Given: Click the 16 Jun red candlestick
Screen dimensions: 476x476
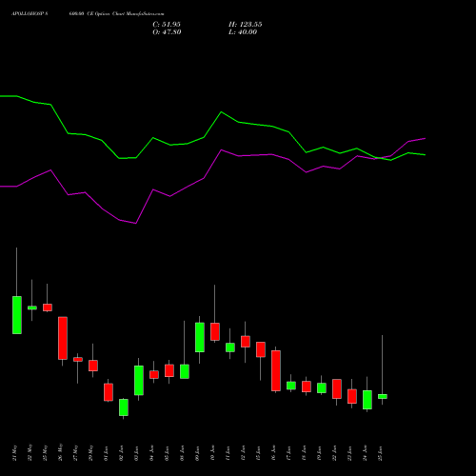Looking at the screenshot, I should 276,370.
